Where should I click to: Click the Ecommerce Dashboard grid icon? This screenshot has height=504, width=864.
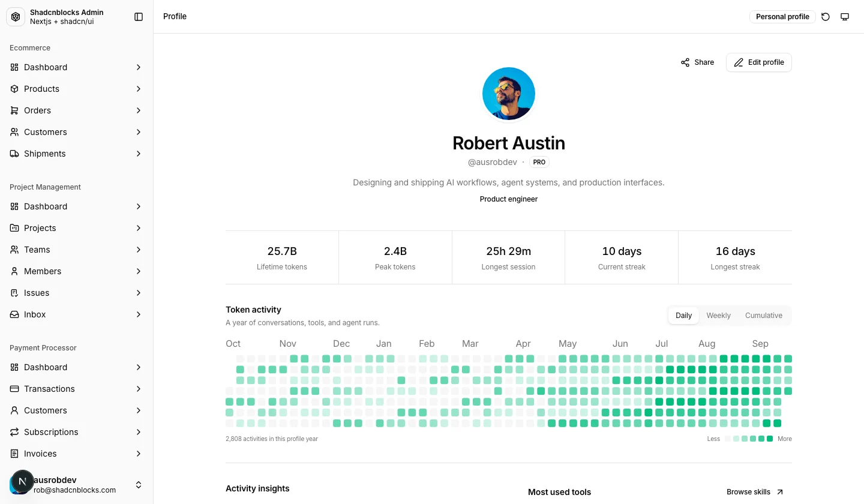click(14, 67)
